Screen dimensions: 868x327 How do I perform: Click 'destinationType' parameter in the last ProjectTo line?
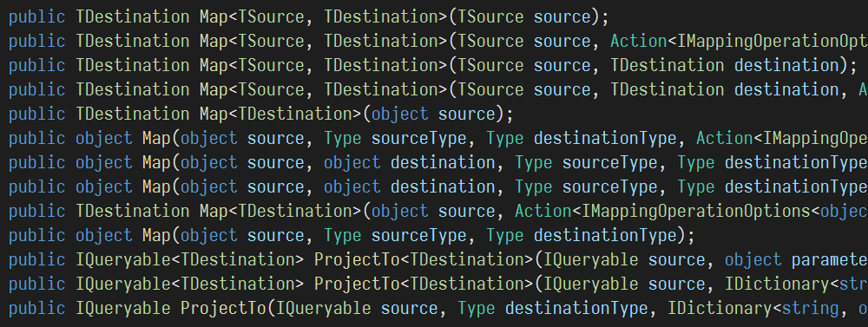coord(577,308)
